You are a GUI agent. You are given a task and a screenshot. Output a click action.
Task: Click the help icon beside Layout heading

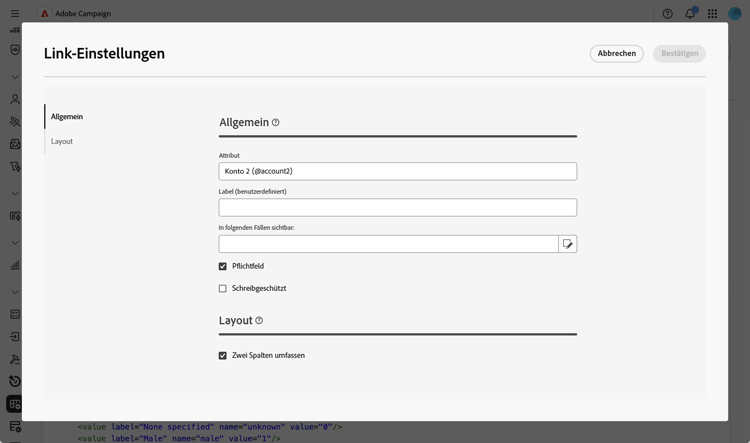[x=259, y=321]
